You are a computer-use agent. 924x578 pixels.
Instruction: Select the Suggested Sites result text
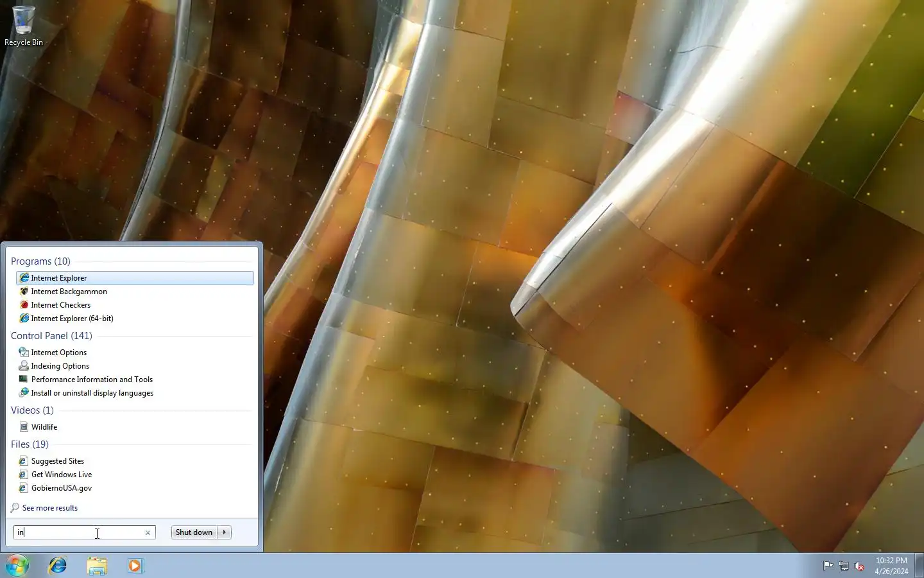58,461
